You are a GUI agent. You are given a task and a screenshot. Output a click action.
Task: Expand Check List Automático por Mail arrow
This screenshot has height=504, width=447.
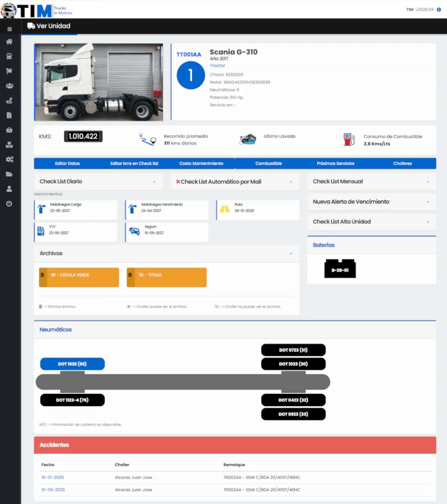(x=291, y=182)
